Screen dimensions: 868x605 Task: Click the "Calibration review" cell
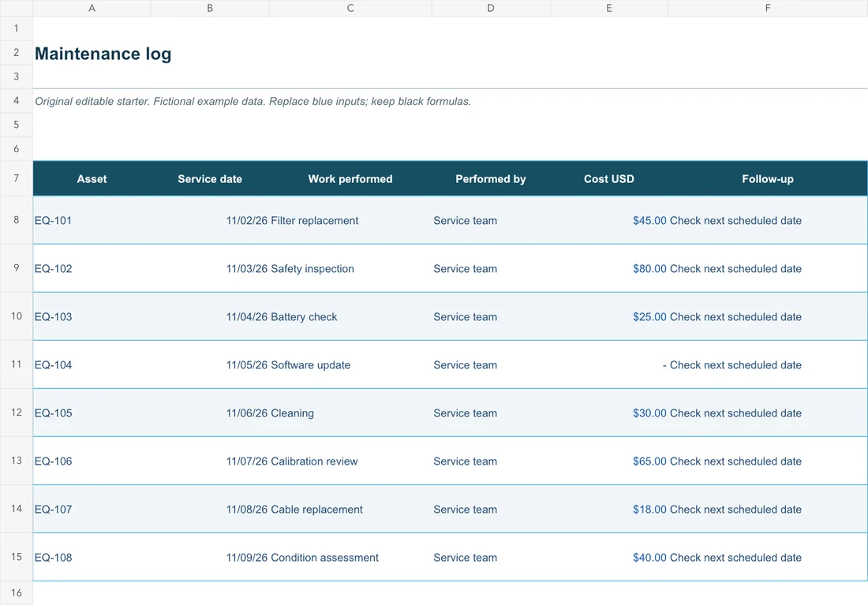(x=350, y=461)
